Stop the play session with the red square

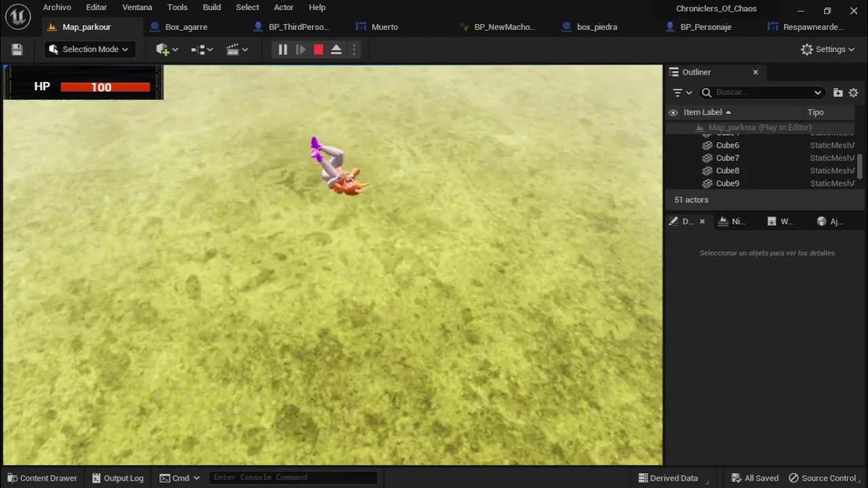click(x=318, y=49)
